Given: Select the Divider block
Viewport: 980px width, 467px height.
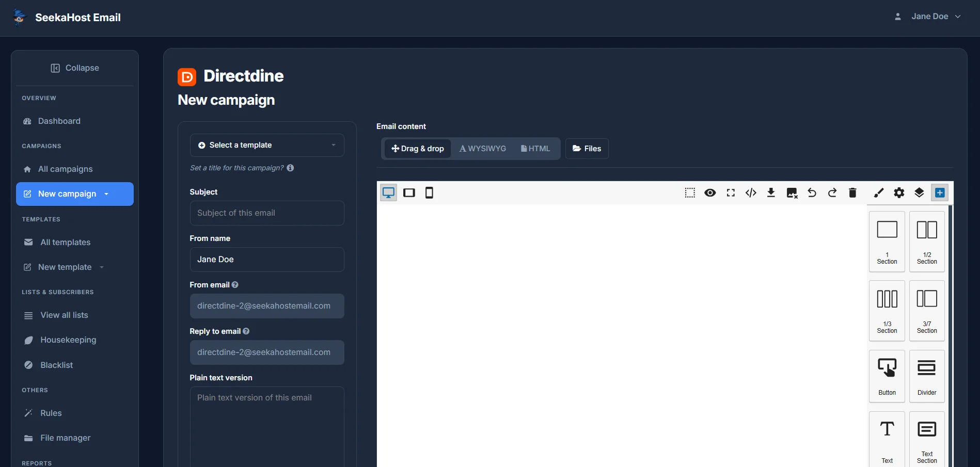Looking at the screenshot, I should pyautogui.click(x=927, y=376).
